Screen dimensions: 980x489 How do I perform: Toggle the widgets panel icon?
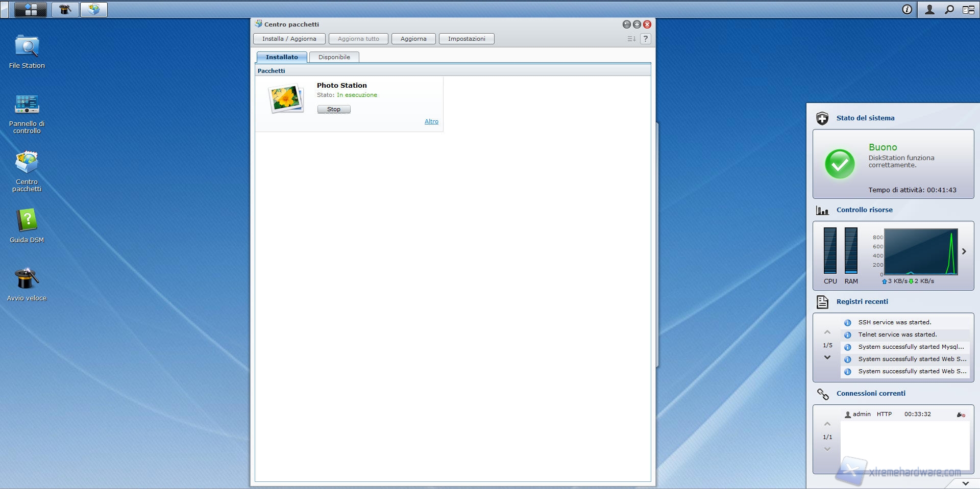coord(968,9)
